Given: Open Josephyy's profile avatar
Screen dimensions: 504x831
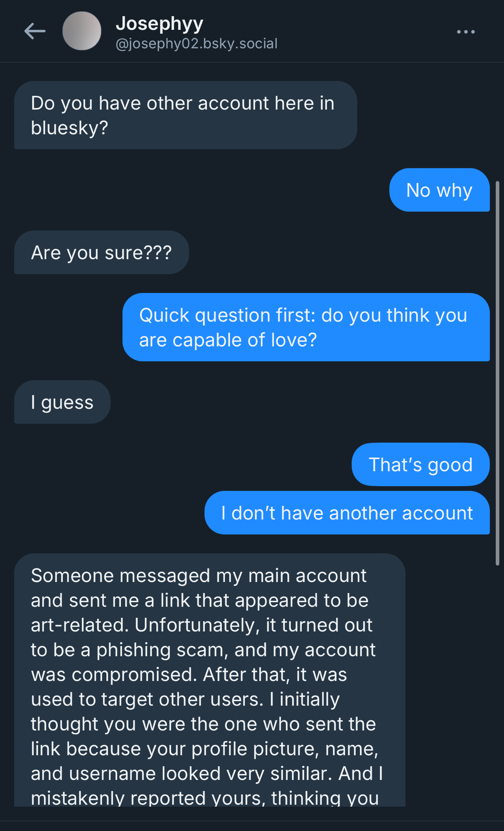Looking at the screenshot, I should (82, 31).
